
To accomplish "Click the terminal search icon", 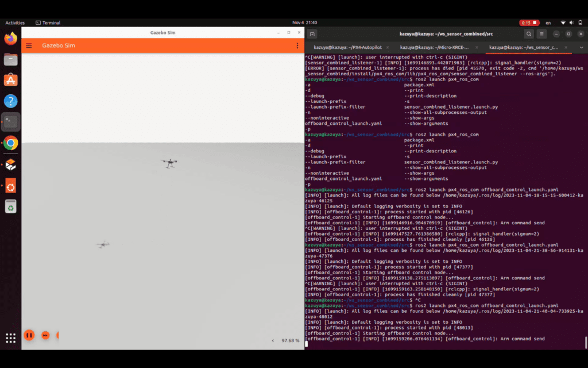I will tap(529, 34).
